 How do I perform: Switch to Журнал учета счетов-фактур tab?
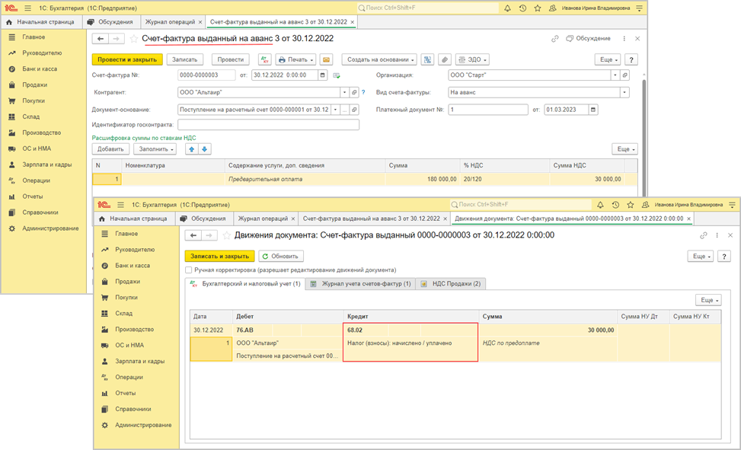point(361,284)
